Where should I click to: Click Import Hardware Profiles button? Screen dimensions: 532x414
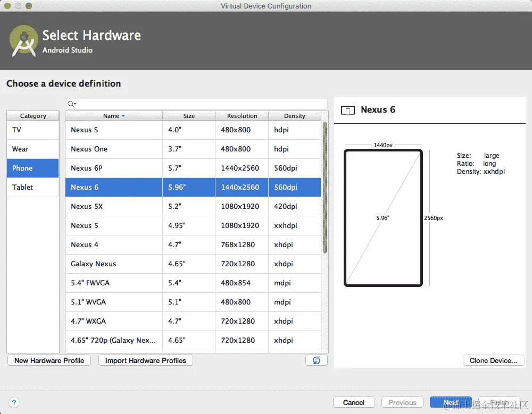146,360
